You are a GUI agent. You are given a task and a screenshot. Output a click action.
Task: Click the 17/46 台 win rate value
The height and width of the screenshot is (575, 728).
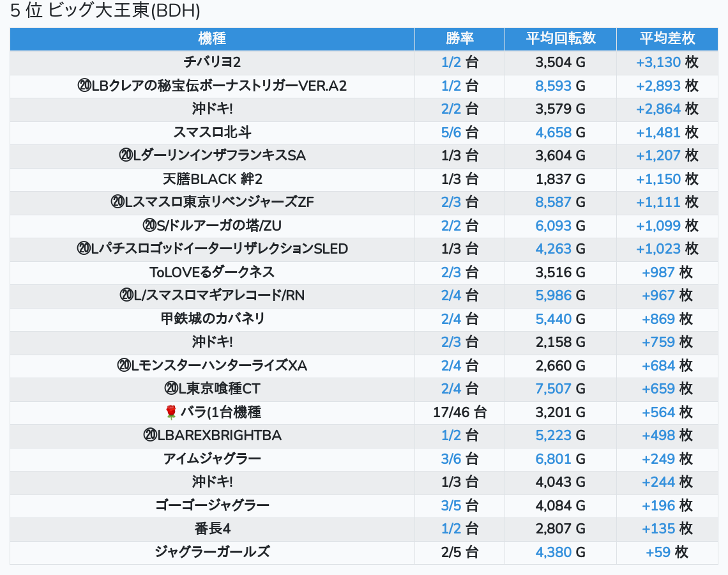pos(460,412)
